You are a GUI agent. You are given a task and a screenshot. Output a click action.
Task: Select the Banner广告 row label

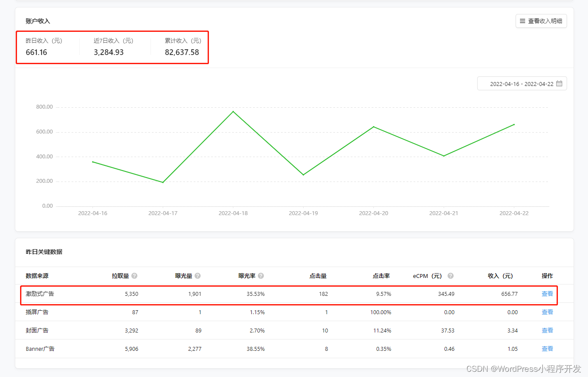pos(40,349)
